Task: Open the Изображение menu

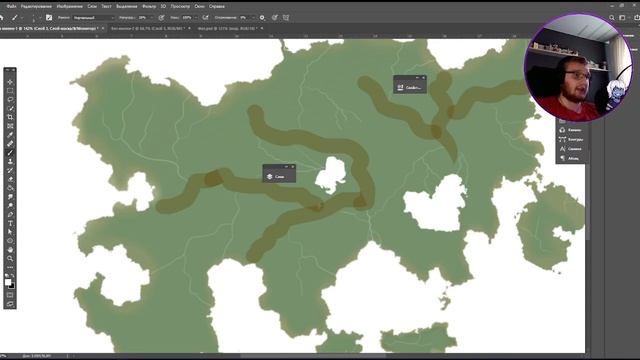Action: (70, 7)
